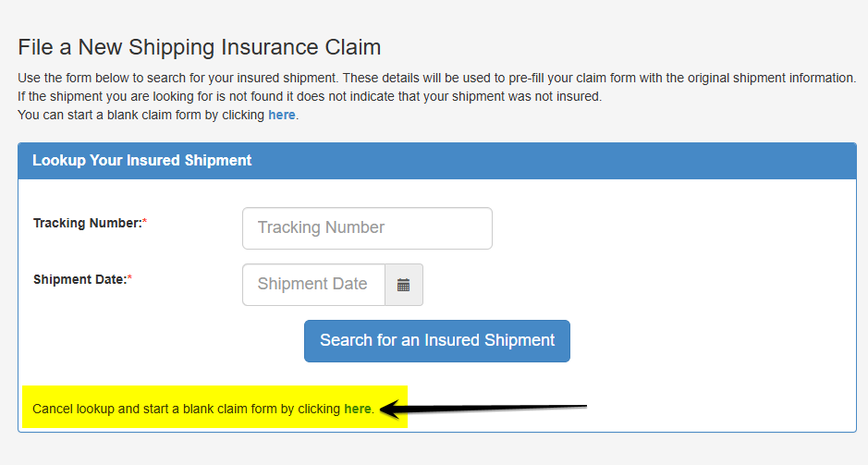The image size is (868, 465).
Task: Select the Lookup Your Insured Shipment header
Action: 142,160
